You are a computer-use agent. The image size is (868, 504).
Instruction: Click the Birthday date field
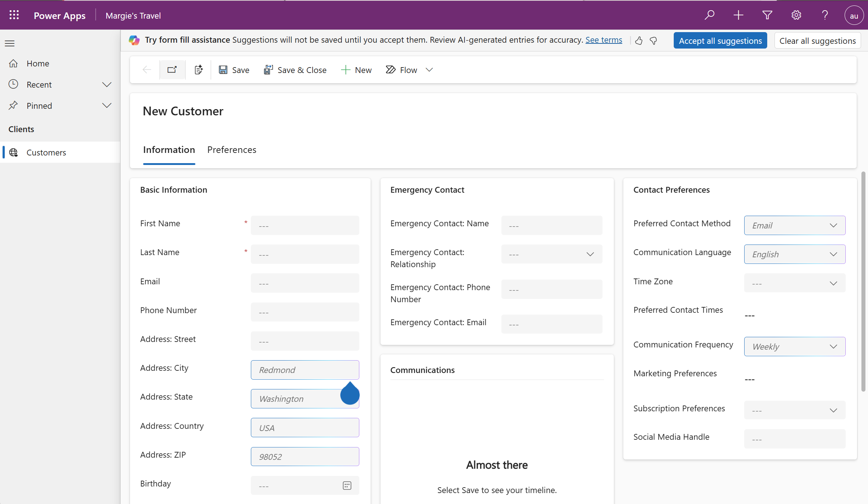(305, 485)
